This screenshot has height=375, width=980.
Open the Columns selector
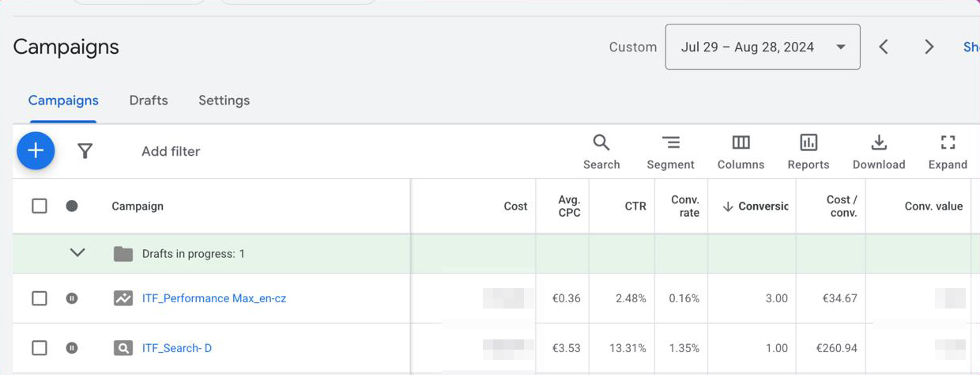click(x=741, y=152)
